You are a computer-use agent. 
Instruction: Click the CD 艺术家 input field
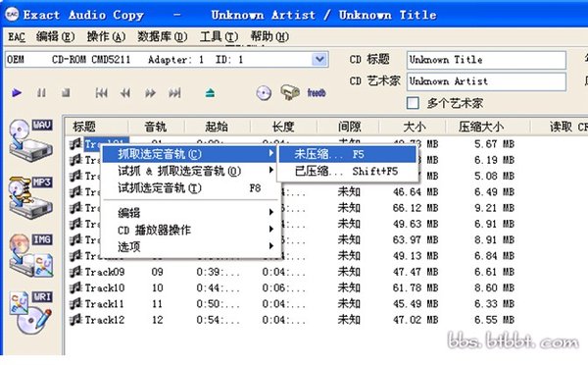(x=486, y=81)
